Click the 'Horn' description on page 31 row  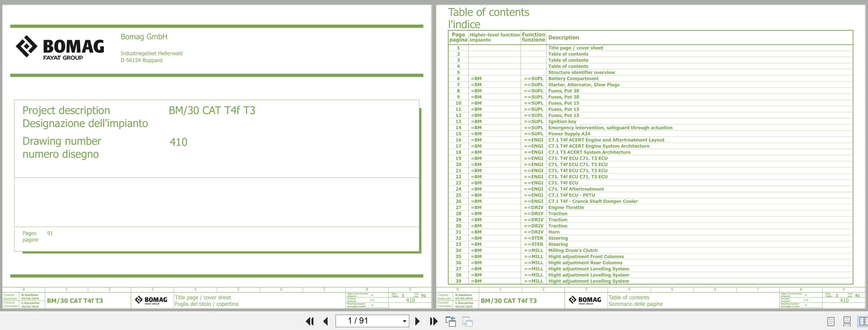(554, 232)
